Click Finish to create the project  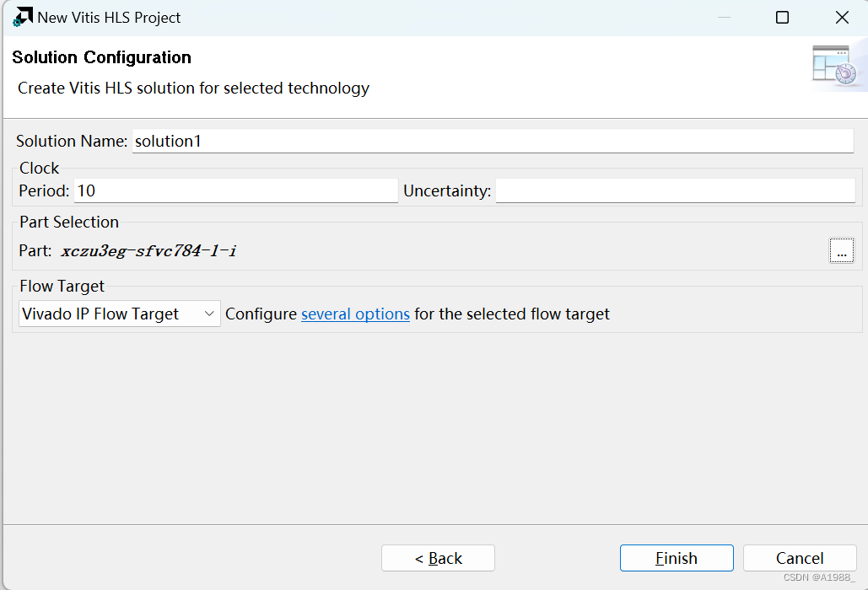pyautogui.click(x=677, y=558)
